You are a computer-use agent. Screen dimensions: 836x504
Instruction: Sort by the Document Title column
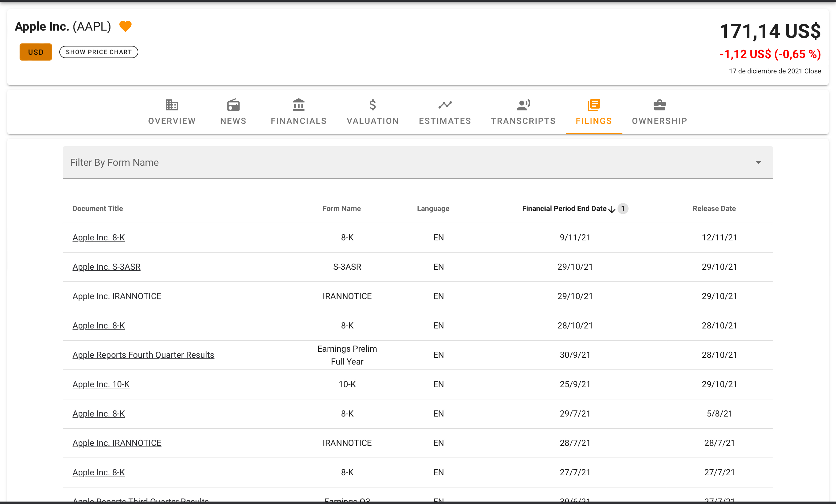click(x=98, y=209)
